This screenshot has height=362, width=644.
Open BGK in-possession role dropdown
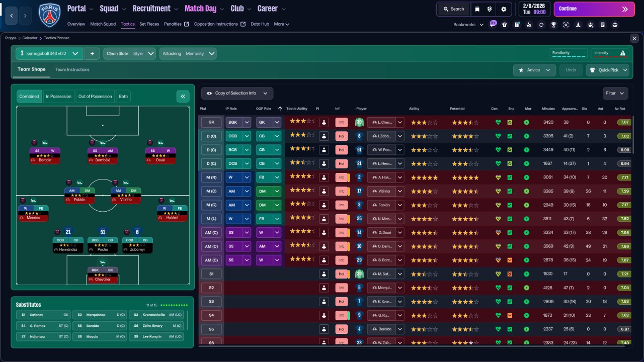click(x=238, y=122)
